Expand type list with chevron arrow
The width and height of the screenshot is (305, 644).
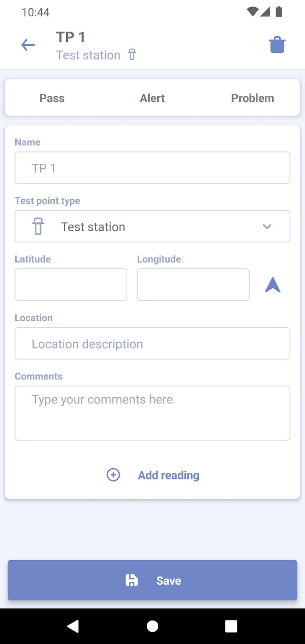267,226
